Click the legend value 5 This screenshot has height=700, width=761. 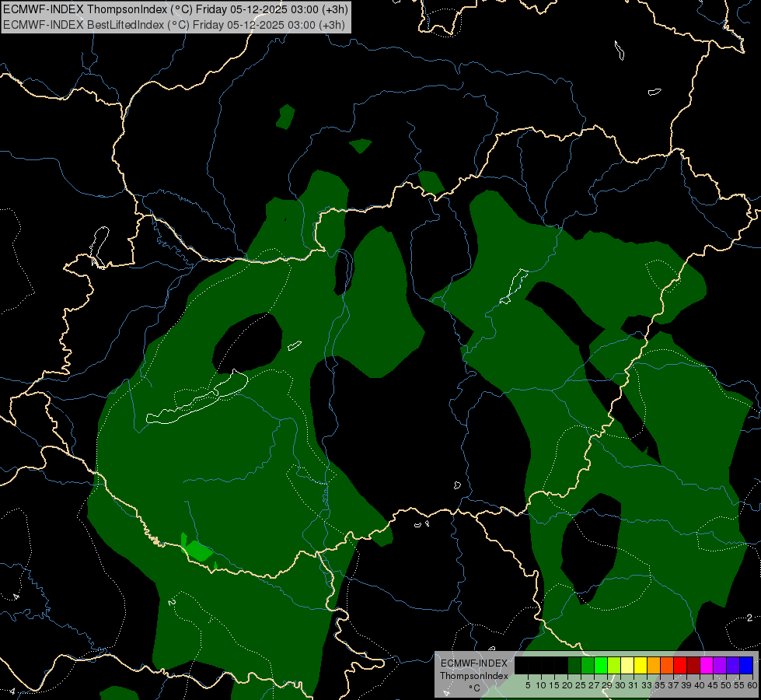(x=528, y=685)
